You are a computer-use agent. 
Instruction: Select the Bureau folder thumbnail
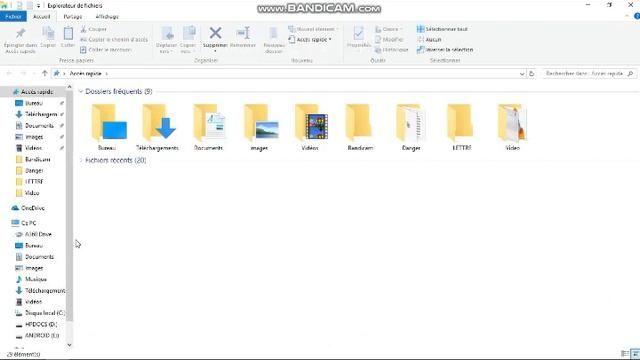pyautogui.click(x=108, y=127)
